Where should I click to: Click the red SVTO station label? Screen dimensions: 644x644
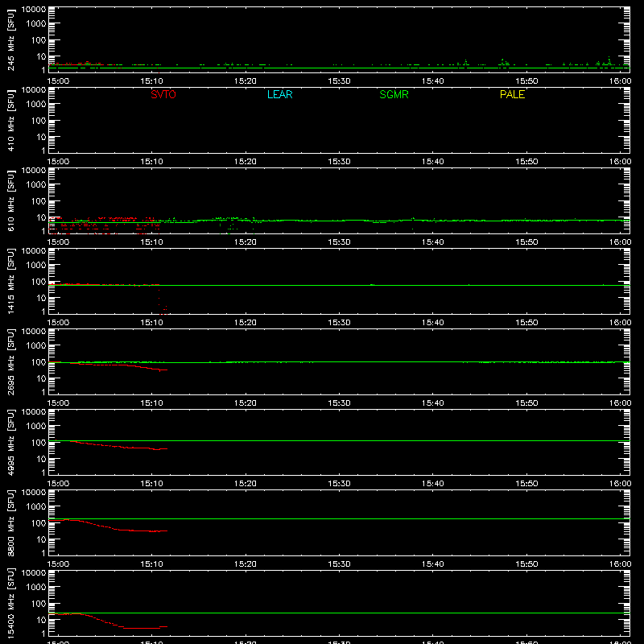(163, 94)
